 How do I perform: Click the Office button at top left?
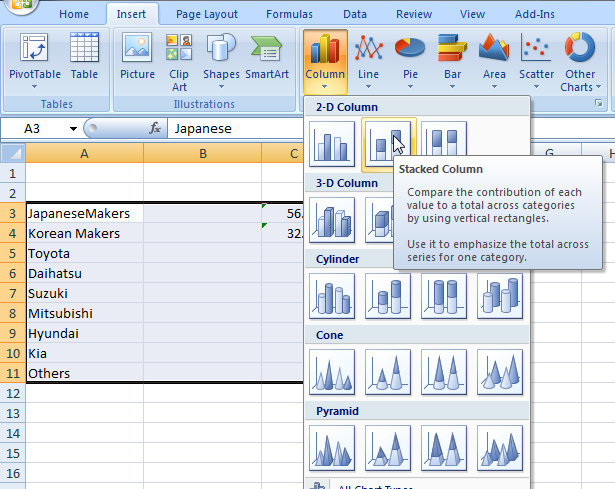(21, 5)
